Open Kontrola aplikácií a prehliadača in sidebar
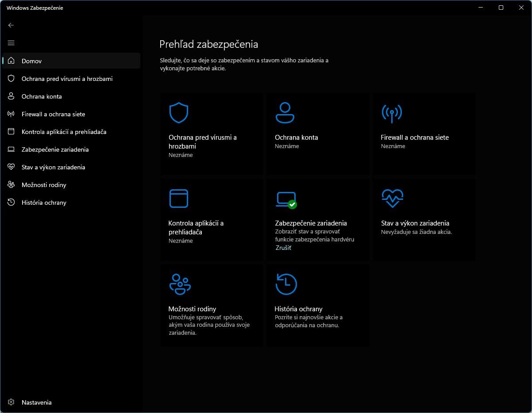The height and width of the screenshot is (413, 532). point(71,132)
